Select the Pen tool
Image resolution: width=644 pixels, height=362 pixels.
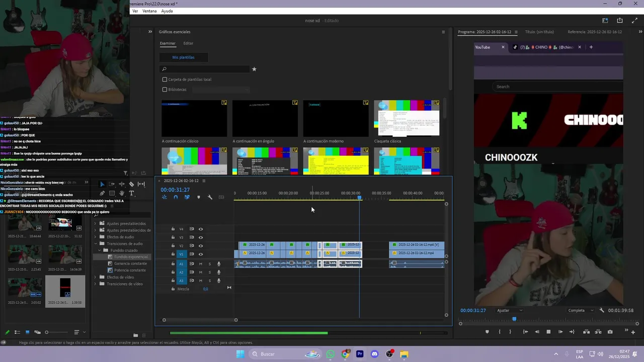pos(102,193)
